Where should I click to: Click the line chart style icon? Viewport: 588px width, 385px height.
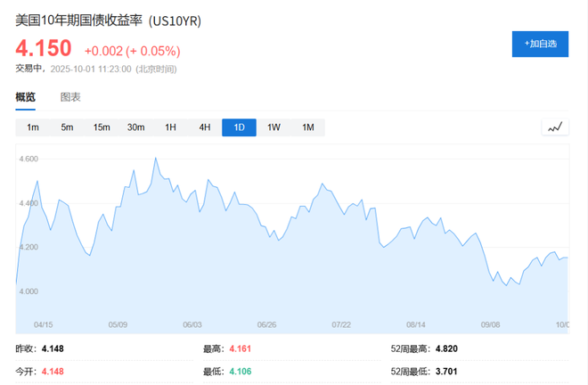[x=555, y=127]
